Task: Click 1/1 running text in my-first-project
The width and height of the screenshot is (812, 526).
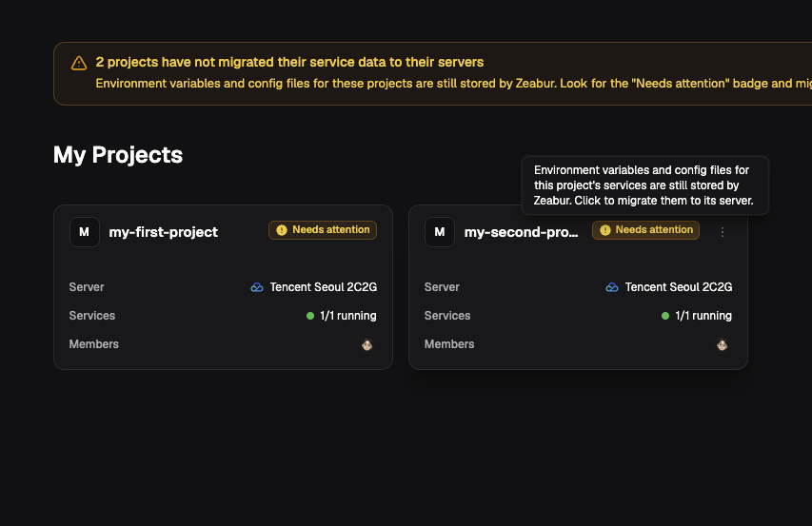Action: pos(348,316)
